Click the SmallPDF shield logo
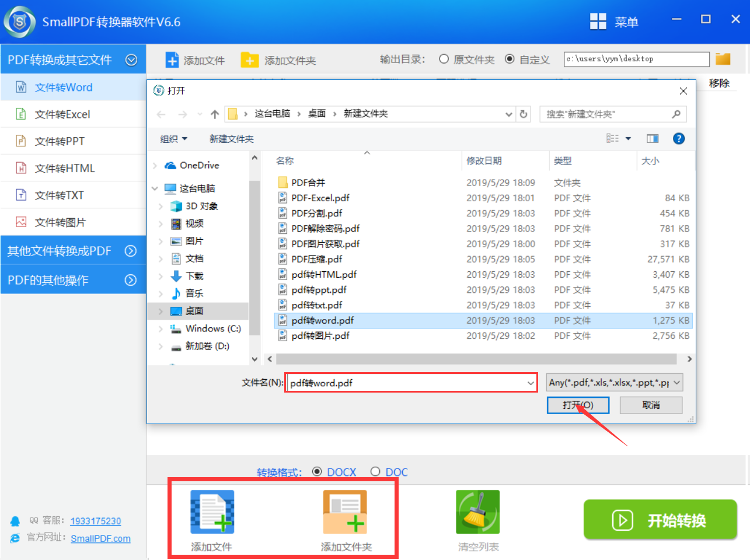This screenshot has width=750, height=560. click(x=20, y=22)
